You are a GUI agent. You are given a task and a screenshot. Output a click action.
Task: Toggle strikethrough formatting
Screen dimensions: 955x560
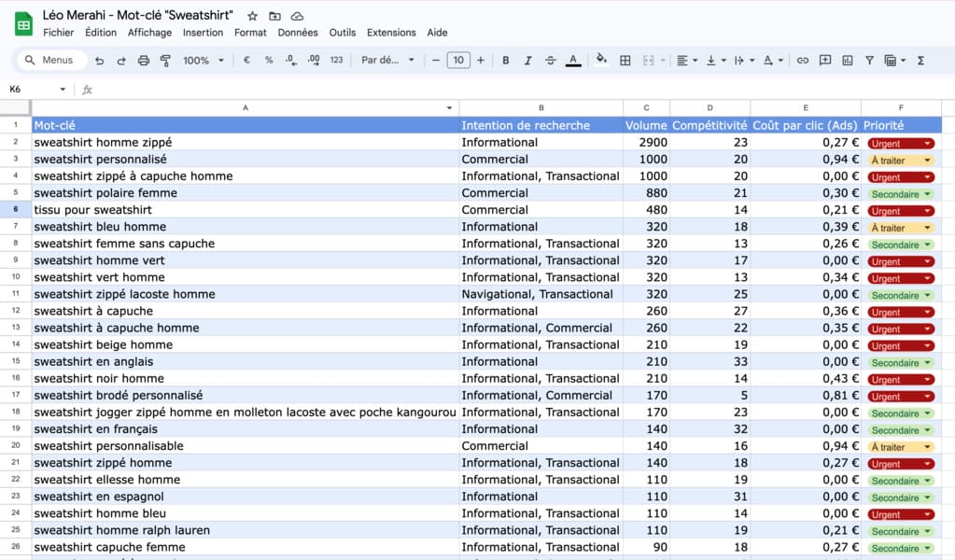(x=550, y=61)
